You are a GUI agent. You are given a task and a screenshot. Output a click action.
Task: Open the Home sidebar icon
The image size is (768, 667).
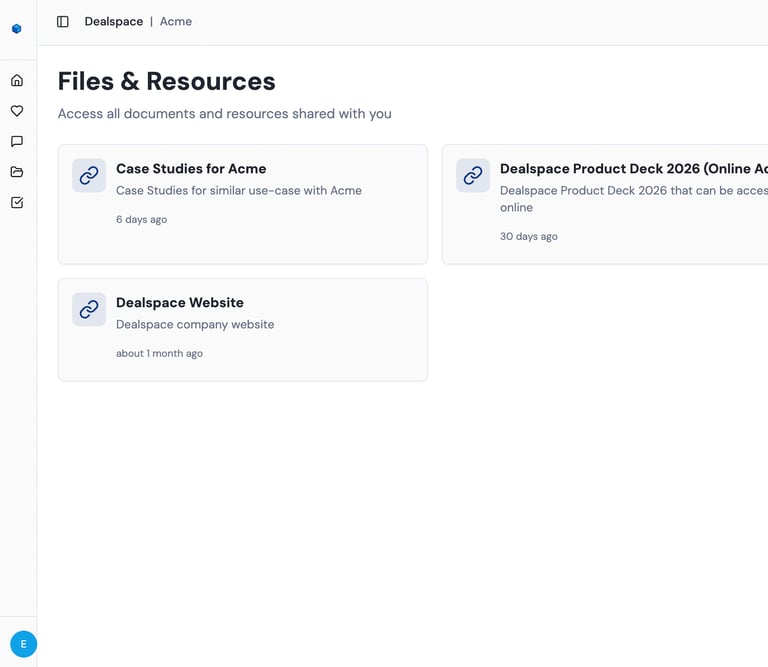(17, 80)
